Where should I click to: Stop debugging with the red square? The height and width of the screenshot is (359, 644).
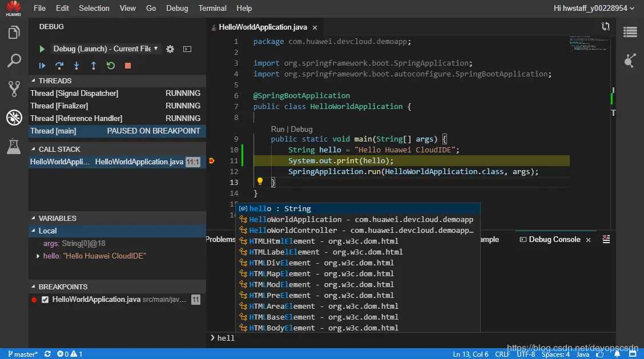[x=128, y=66]
